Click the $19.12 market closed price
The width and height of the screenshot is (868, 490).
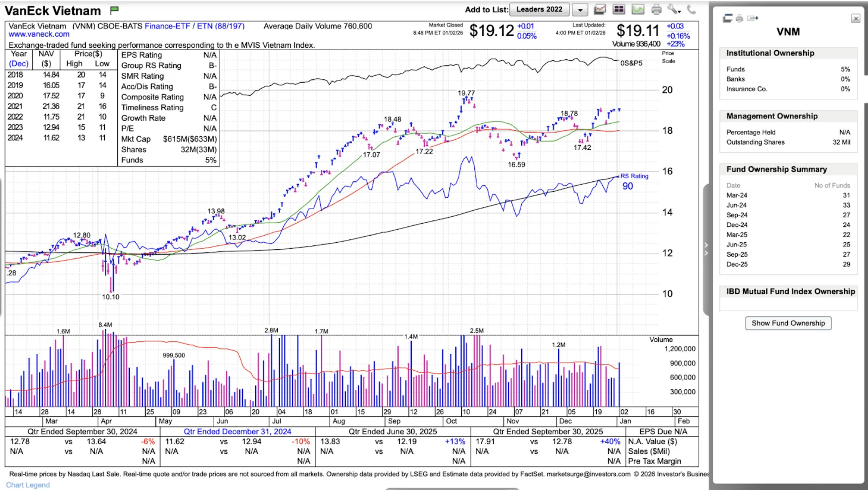[491, 31]
